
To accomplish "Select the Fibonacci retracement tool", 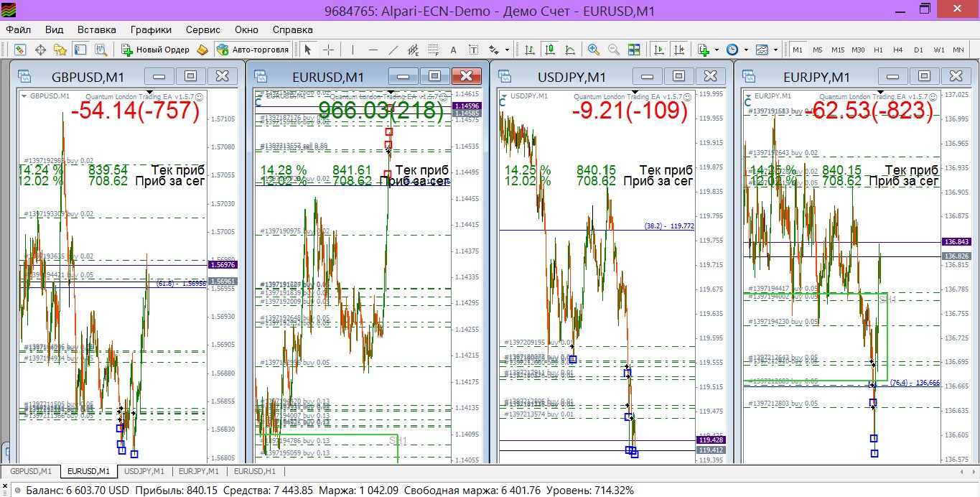I will [x=433, y=50].
